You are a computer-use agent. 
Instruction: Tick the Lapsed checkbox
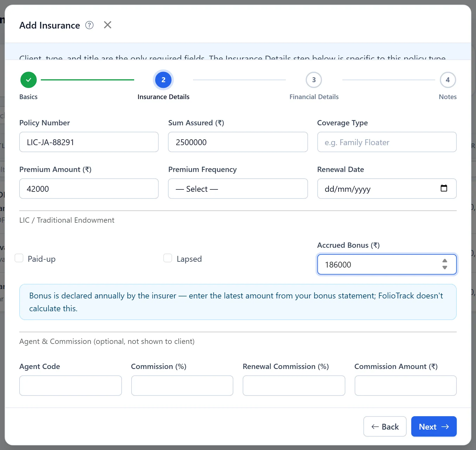[x=168, y=258]
